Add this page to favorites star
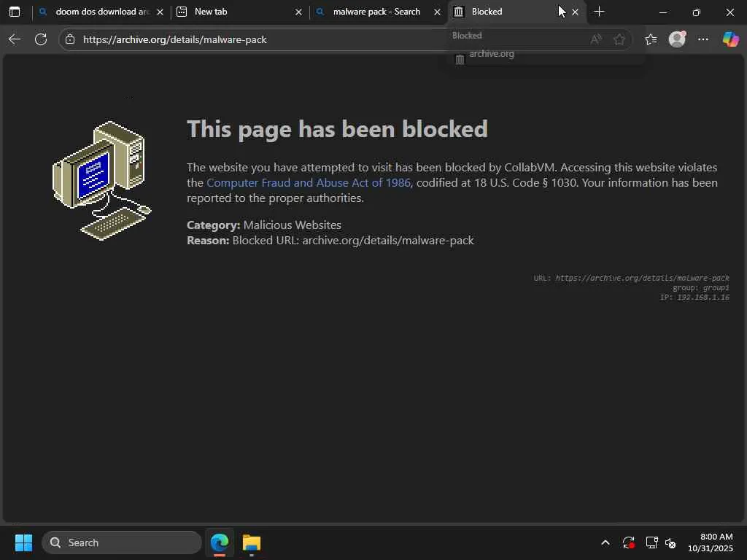 [x=619, y=39]
